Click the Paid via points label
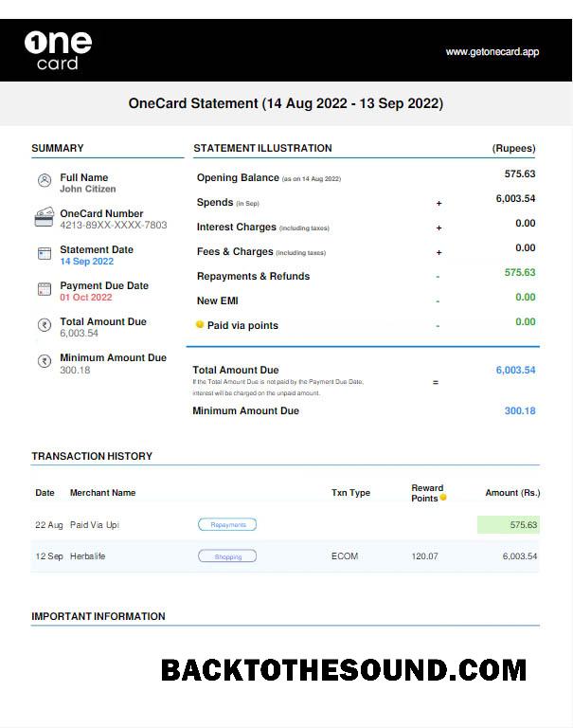The height and width of the screenshot is (728, 573). tap(242, 325)
